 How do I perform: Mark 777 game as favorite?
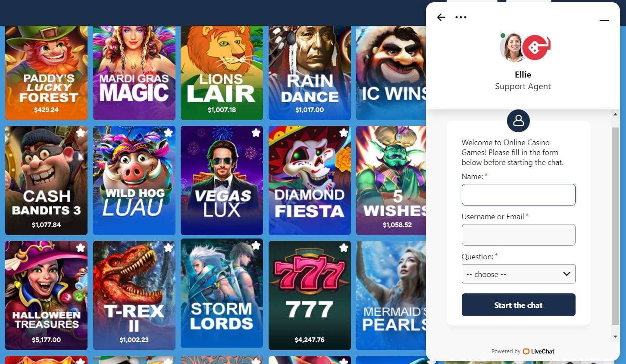pyautogui.click(x=344, y=248)
